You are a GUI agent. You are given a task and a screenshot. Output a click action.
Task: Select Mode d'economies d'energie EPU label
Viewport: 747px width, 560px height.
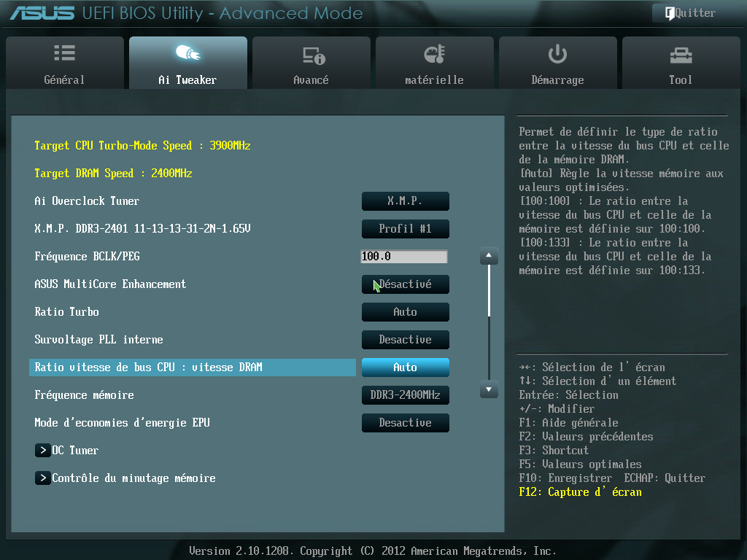[122, 423]
